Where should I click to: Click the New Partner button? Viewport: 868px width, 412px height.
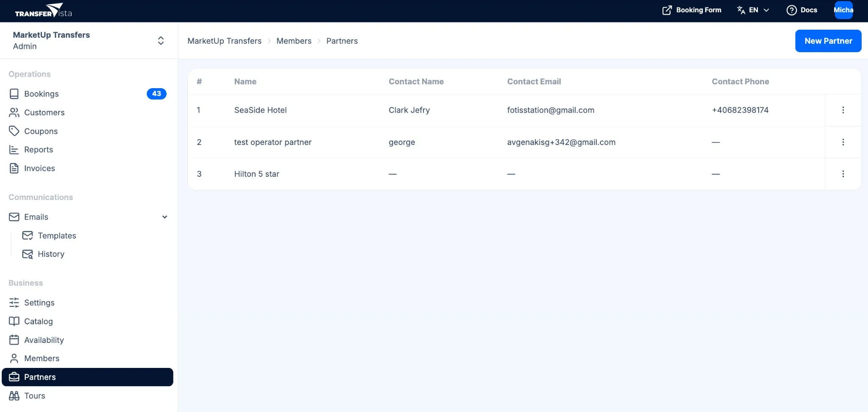click(828, 41)
